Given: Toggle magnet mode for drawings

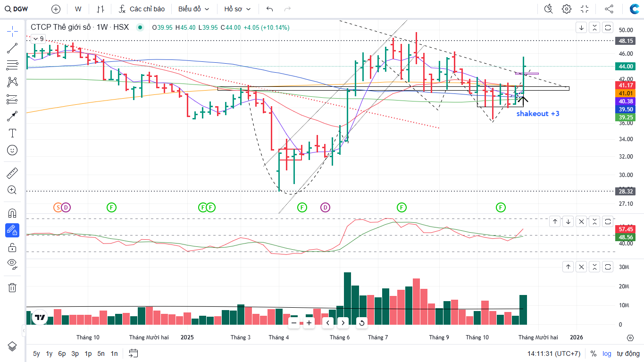Looking at the screenshot, I should point(12,213).
